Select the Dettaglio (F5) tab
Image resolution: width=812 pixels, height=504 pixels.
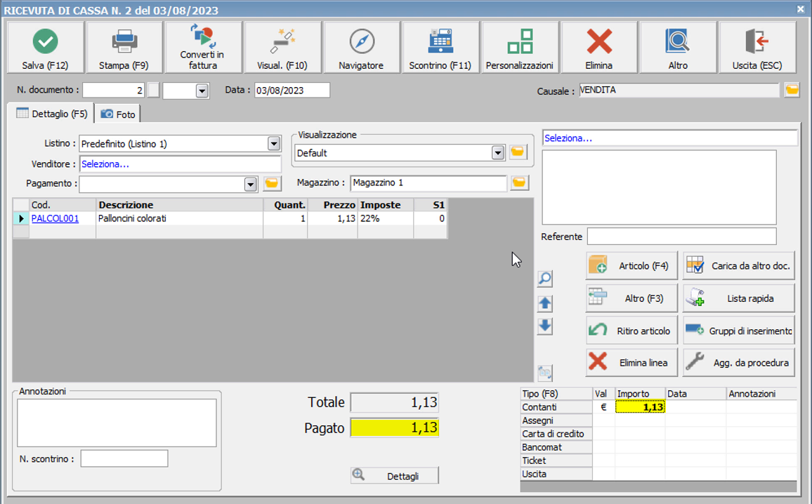[x=52, y=113]
